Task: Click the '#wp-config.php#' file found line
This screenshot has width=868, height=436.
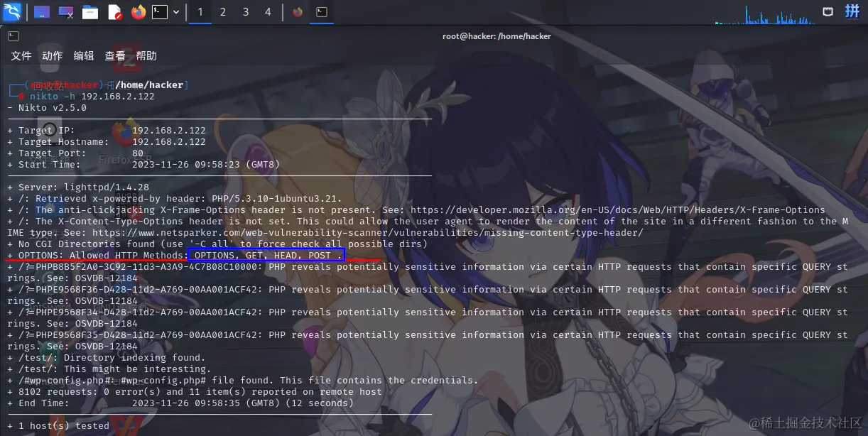Action: pos(243,381)
